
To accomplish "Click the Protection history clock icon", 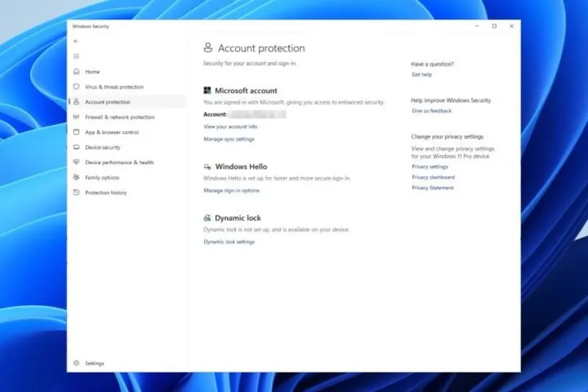I will pyautogui.click(x=76, y=192).
